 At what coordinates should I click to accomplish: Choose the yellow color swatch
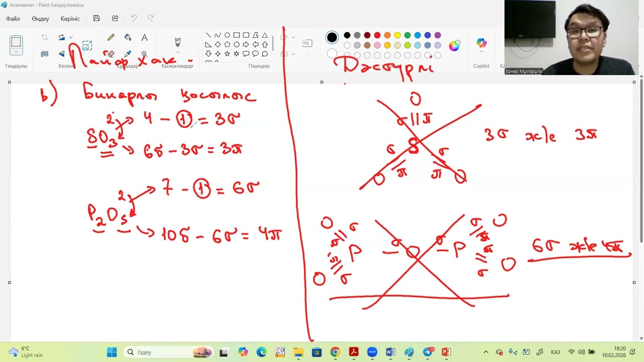[x=397, y=35]
